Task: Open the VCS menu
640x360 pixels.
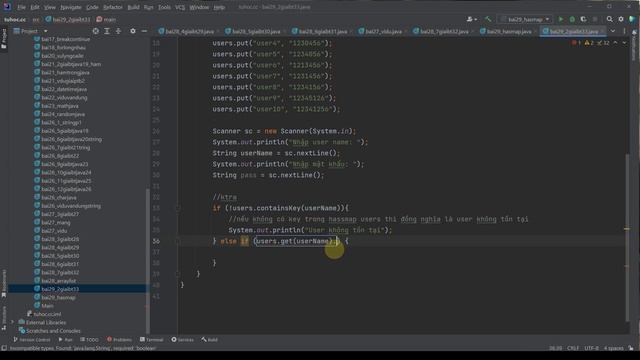Action: tap(180, 7)
